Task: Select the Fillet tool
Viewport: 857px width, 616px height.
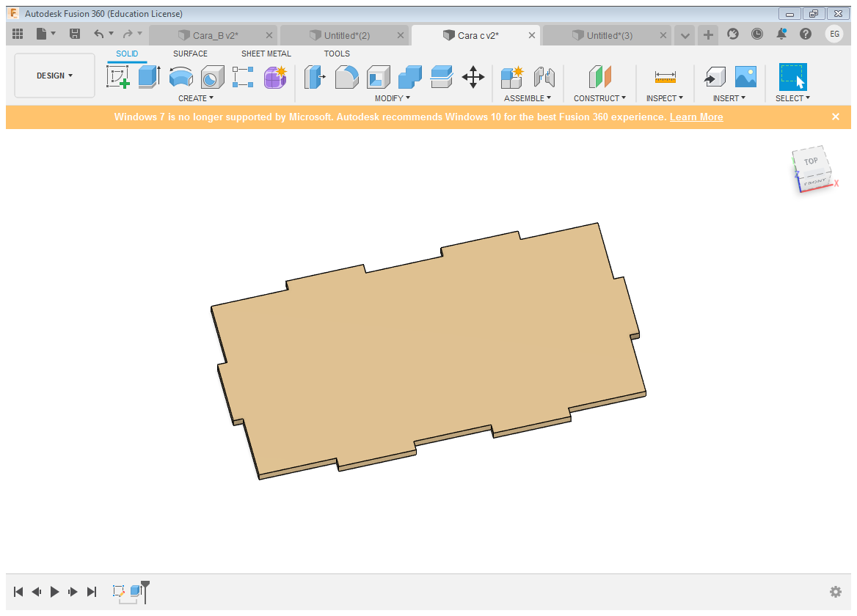Action: [346, 76]
